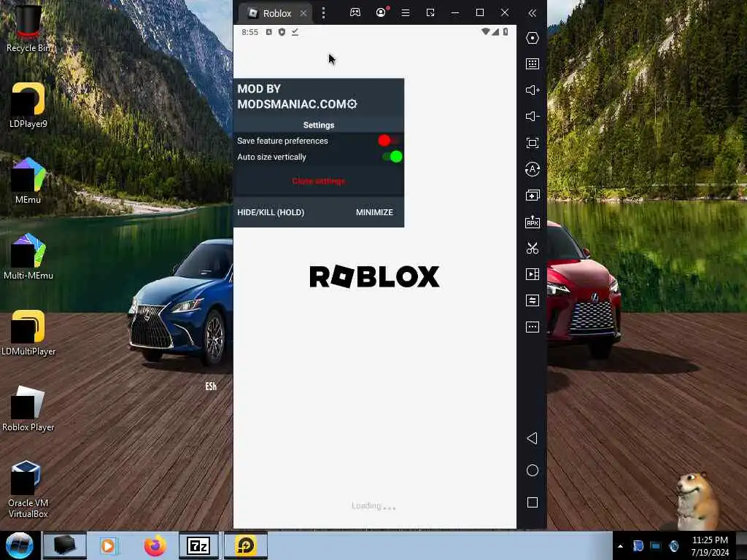Select the MEmu desktop icon
747x560 pixels.
click(28, 181)
